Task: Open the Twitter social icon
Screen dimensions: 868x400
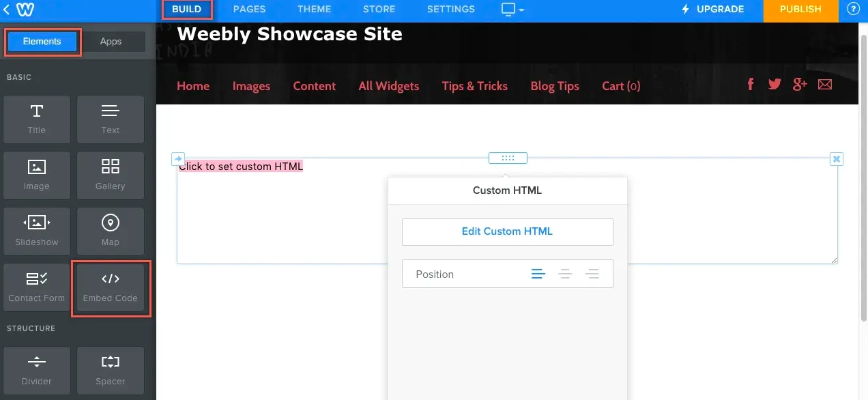Action: [775, 84]
